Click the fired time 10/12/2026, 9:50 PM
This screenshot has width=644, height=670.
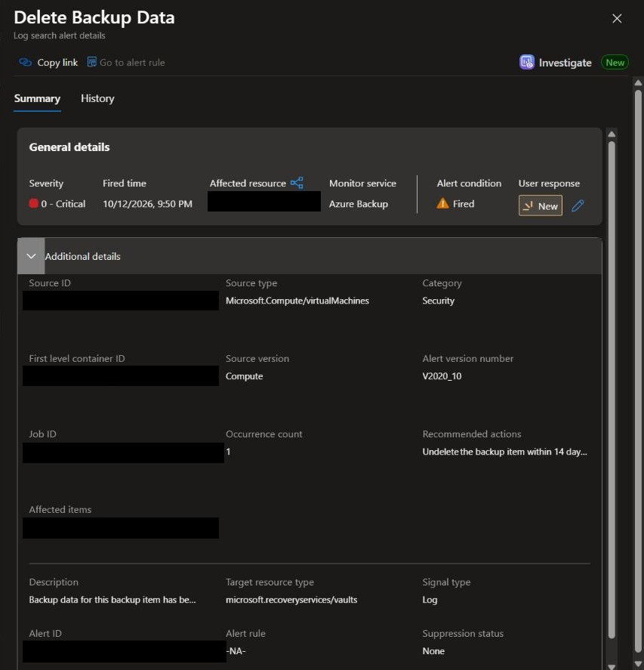click(x=147, y=204)
